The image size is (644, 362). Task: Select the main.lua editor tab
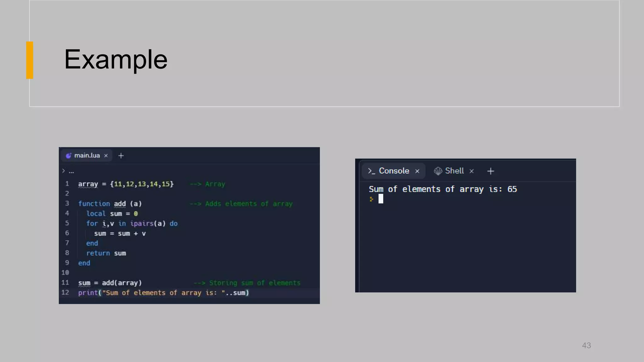pyautogui.click(x=87, y=156)
